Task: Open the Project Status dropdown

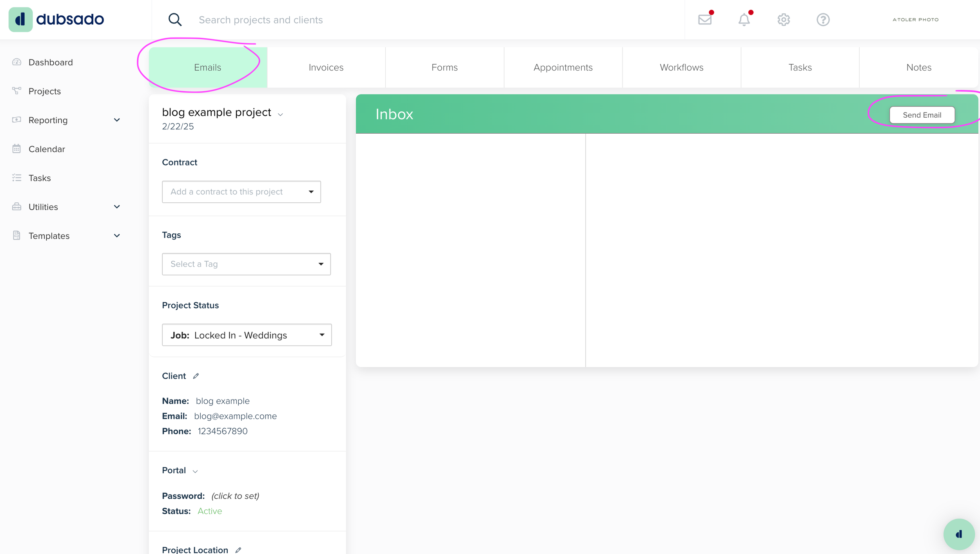Action: pyautogui.click(x=247, y=335)
